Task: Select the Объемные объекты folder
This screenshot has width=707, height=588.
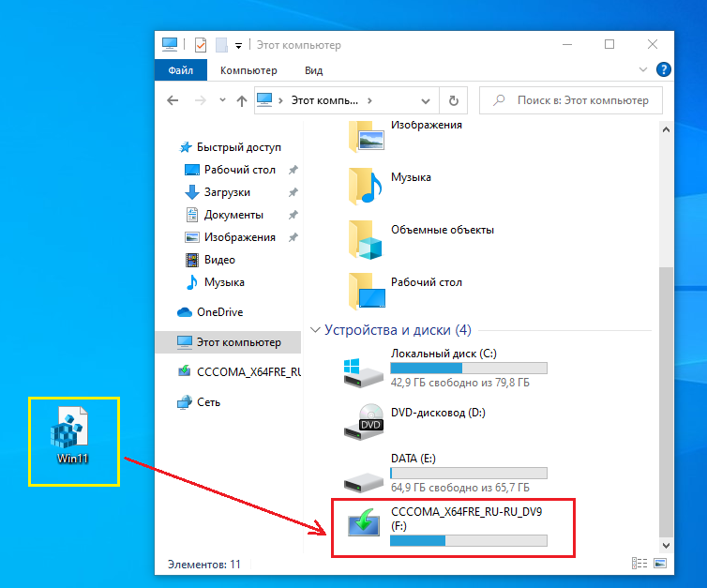Action: click(x=421, y=239)
